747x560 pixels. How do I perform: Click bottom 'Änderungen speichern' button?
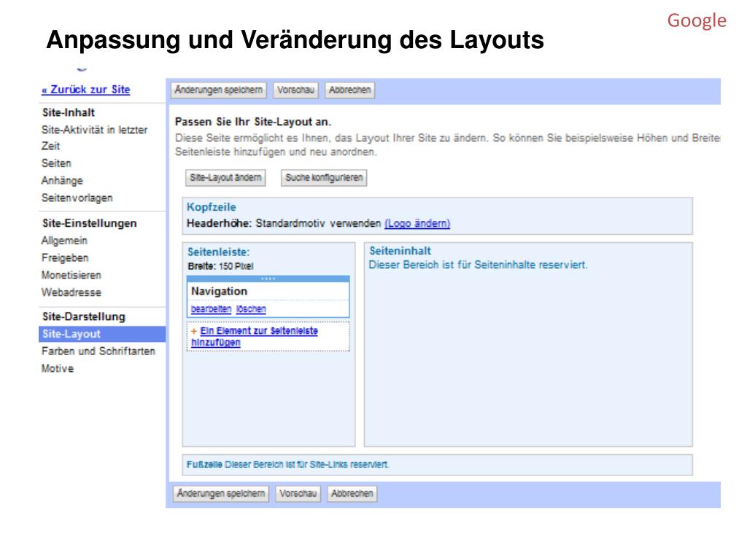point(221,494)
